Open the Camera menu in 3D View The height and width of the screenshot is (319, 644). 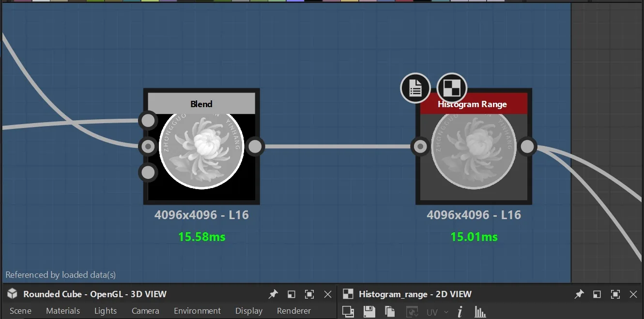coord(145,311)
